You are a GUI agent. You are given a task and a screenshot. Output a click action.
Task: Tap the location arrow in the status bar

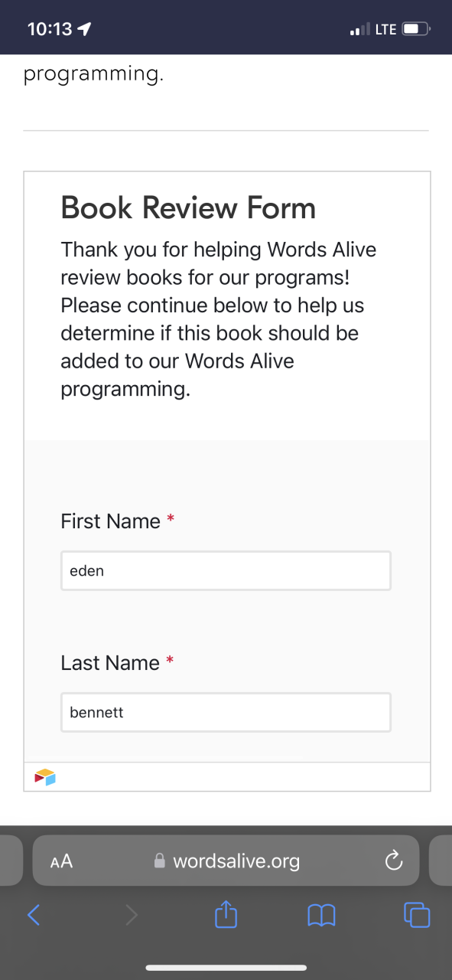click(x=84, y=29)
